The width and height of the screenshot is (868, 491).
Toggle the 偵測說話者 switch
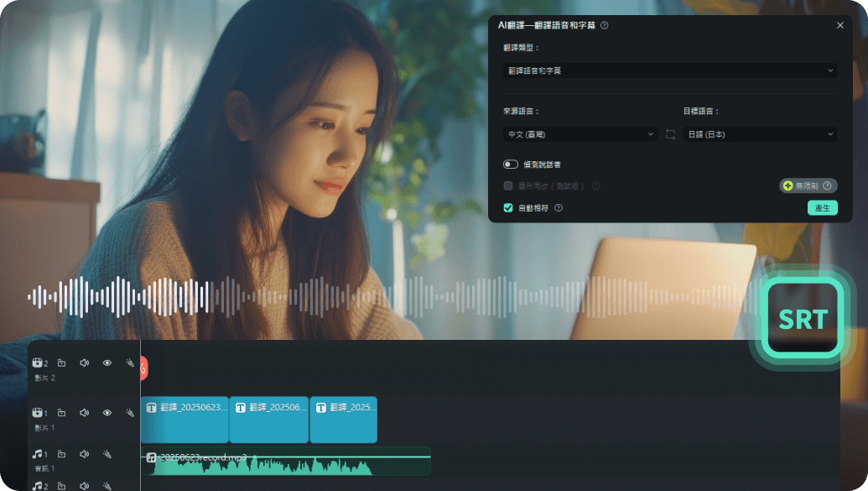(x=511, y=165)
